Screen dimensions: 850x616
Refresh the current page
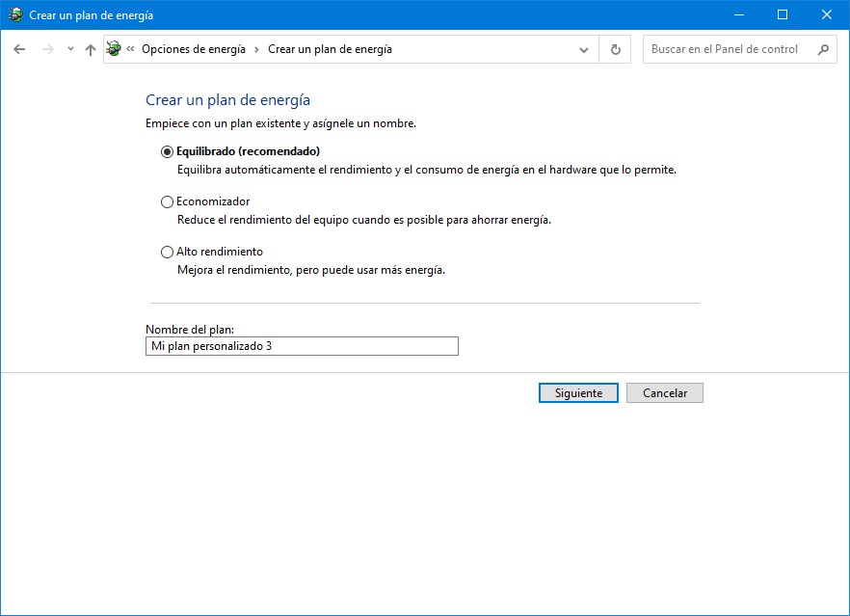615,49
